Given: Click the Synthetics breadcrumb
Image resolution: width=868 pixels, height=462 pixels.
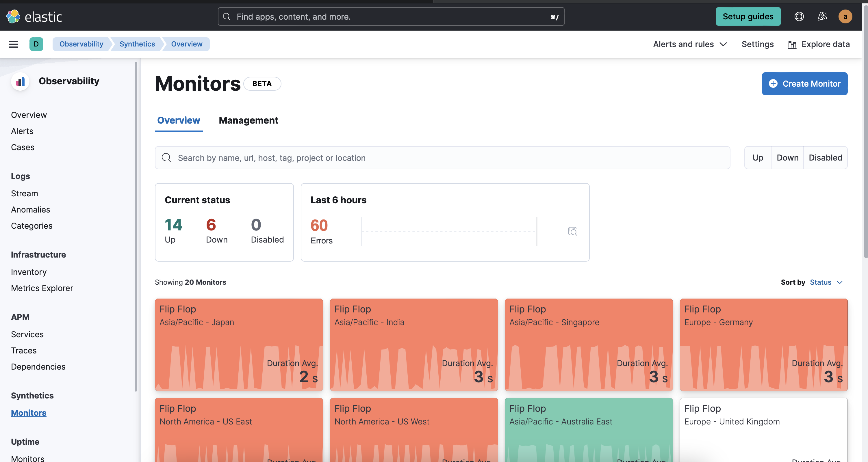Looking at the screenshot, I should pyautogui.click(x=137, y=44).
